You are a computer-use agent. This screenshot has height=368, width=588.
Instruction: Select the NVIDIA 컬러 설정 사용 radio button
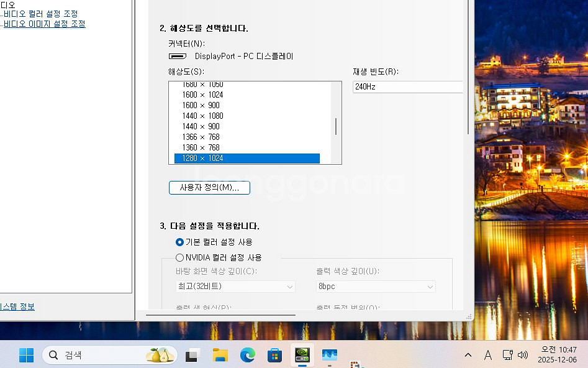click(179, 257)
